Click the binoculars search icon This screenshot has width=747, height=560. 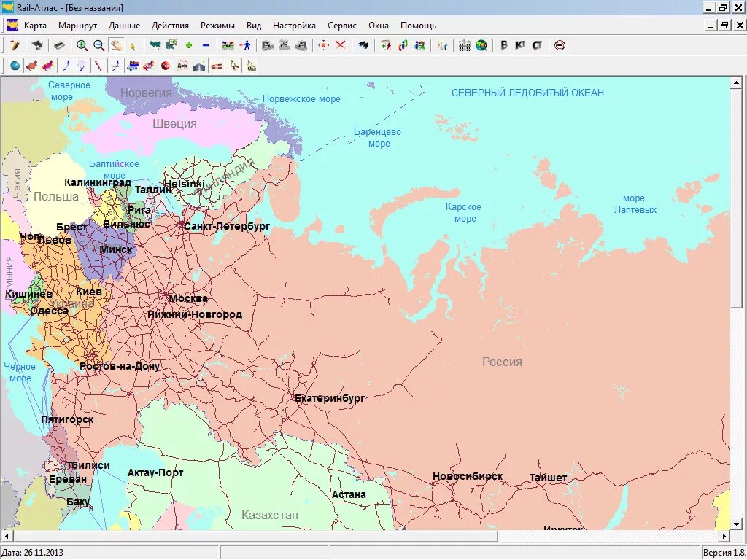coord(363,45)
